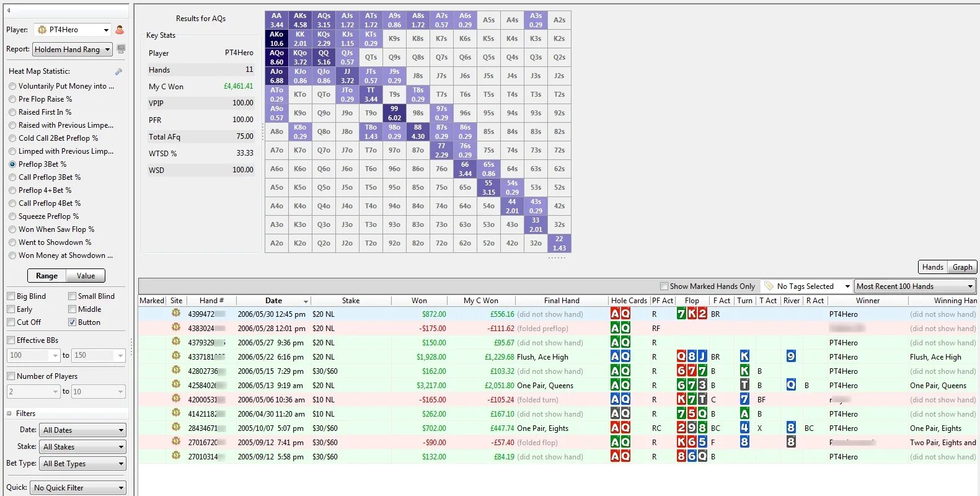
Task: Collapse the Filters section expander
Action: tap(9, 414)
